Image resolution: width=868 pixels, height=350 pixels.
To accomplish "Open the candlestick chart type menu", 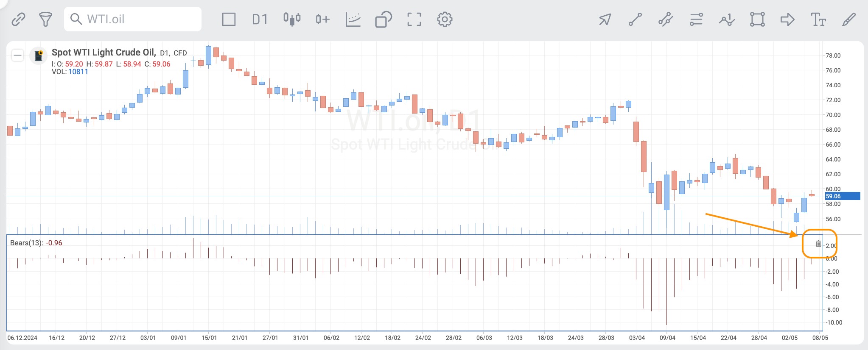I will click(292, 19).
